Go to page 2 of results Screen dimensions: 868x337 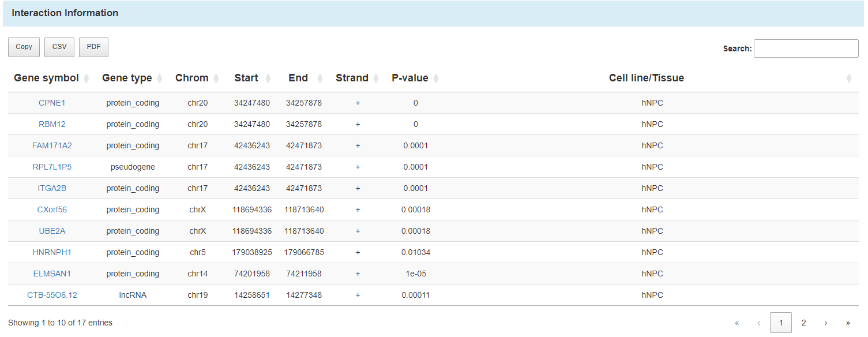tap(803, 323)
